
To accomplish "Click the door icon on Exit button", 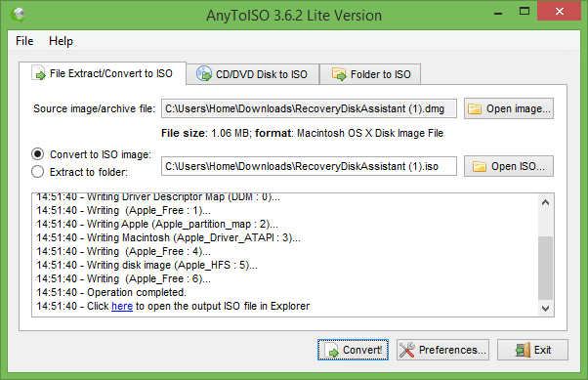I will [523, 350].
